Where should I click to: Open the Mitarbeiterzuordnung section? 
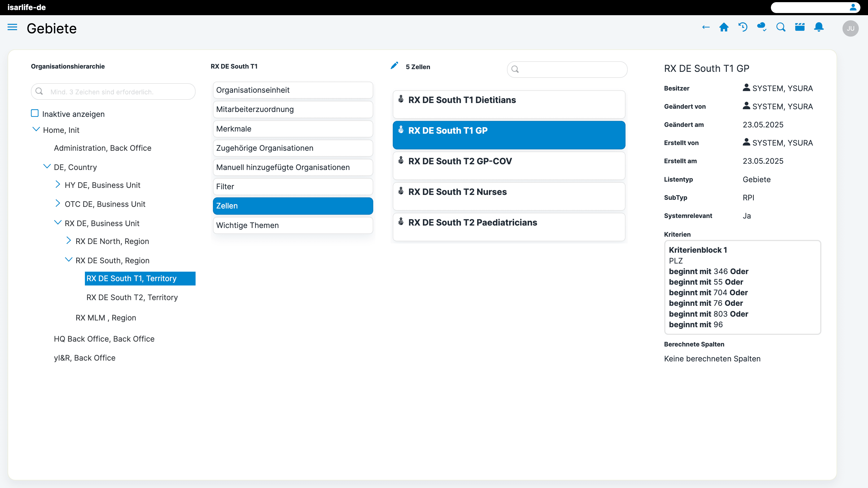(x=293, y=110)
